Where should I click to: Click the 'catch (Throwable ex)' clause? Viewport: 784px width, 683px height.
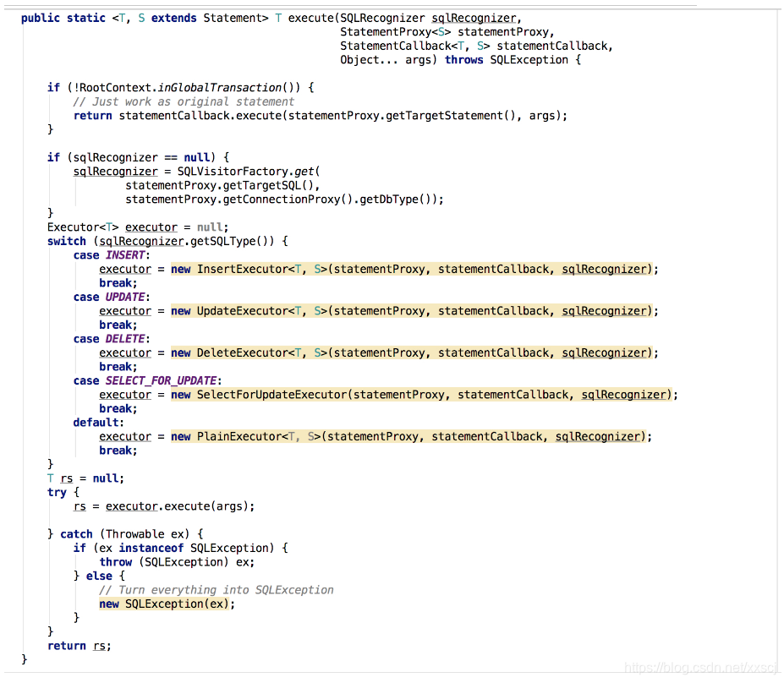pos(125,534)
